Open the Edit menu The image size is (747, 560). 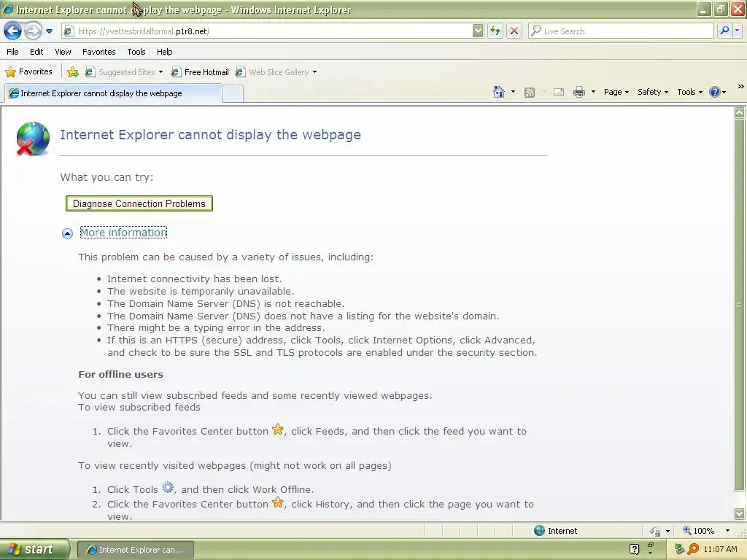(x=36, y=52)
